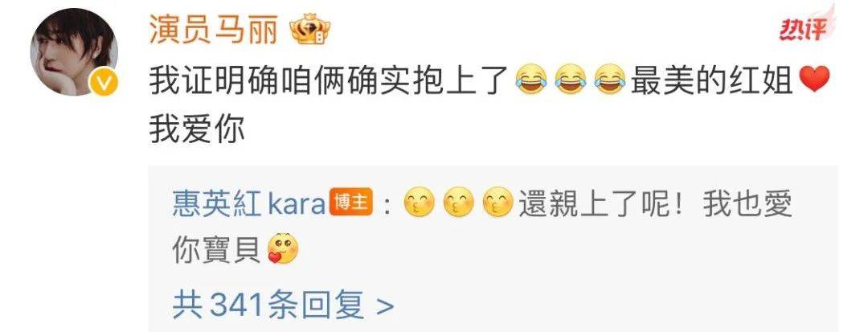Expand all 共341条回复 replies
Screen dimensions: 868x332
(x=283, y=305)
